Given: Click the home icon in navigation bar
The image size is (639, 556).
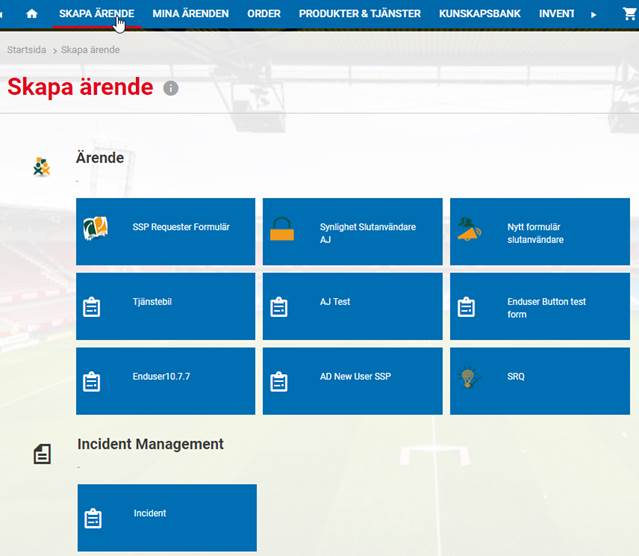Looking at the screenshot, I should pyautogui.click(x=32, y=14).
